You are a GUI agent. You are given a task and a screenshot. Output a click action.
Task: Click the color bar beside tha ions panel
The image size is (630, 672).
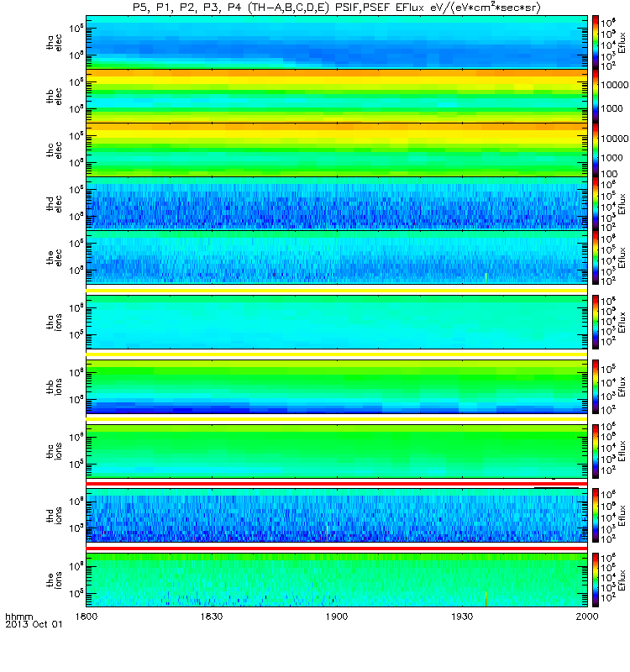coord(596,322)
